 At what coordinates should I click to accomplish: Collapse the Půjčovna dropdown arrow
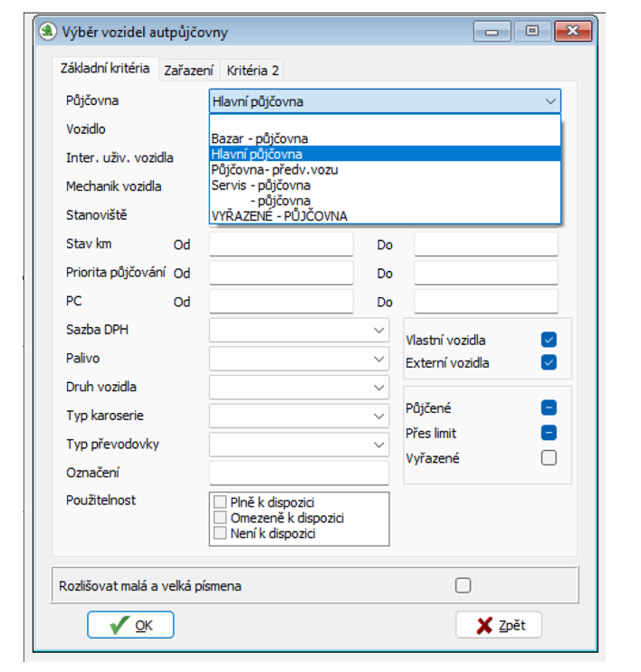coord(550,101)
